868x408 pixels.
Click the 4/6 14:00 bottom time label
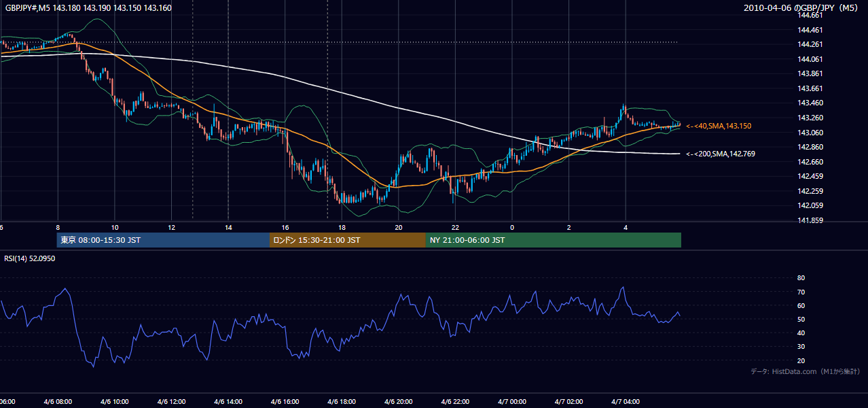click(x=228, y=402)
